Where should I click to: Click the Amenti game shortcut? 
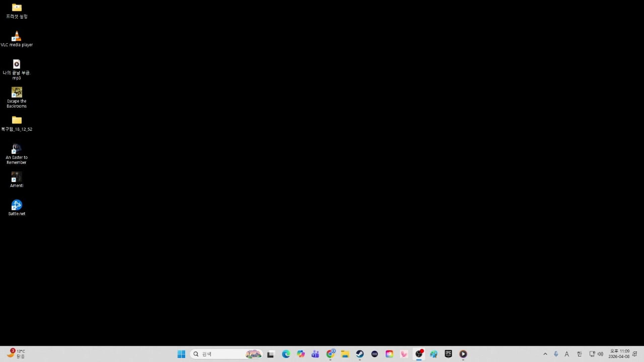(x=16, y=177)
